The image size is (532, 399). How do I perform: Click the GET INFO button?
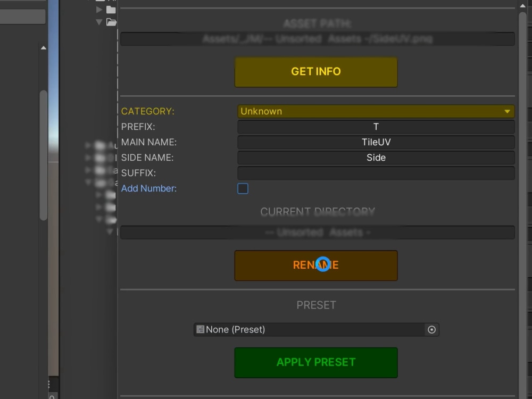pyautogui.click(x=315, y=71)
